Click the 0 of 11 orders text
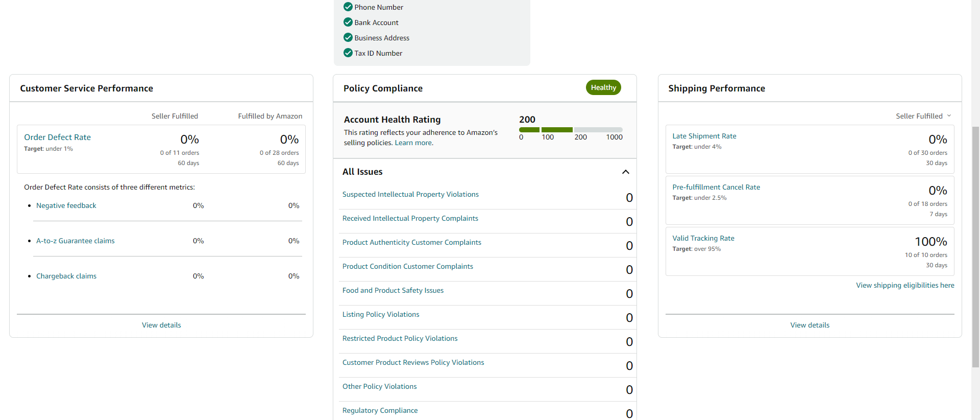Image resolution: width=980 pixels, height=420 pixels. click(179, 153)
